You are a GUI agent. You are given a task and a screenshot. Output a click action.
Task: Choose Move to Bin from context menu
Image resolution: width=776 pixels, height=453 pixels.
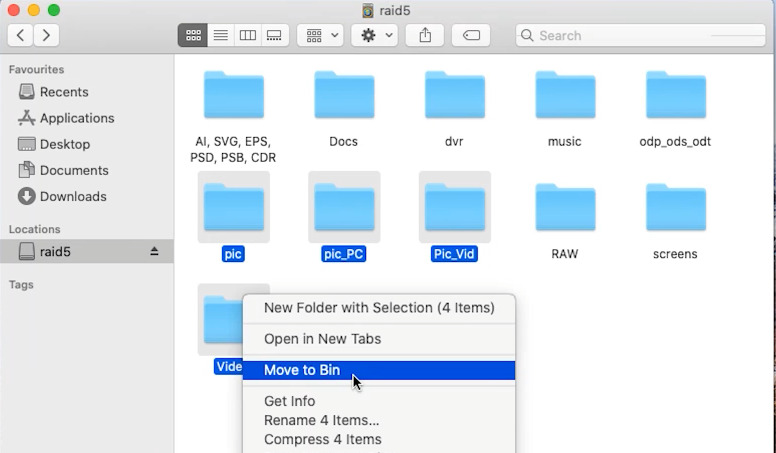(x=379, y=370)
